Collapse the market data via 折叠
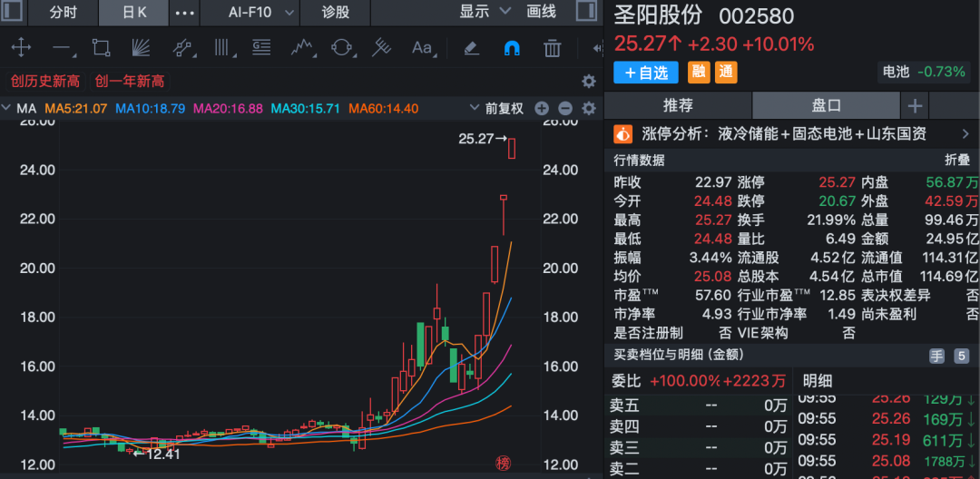 [957, 160]
